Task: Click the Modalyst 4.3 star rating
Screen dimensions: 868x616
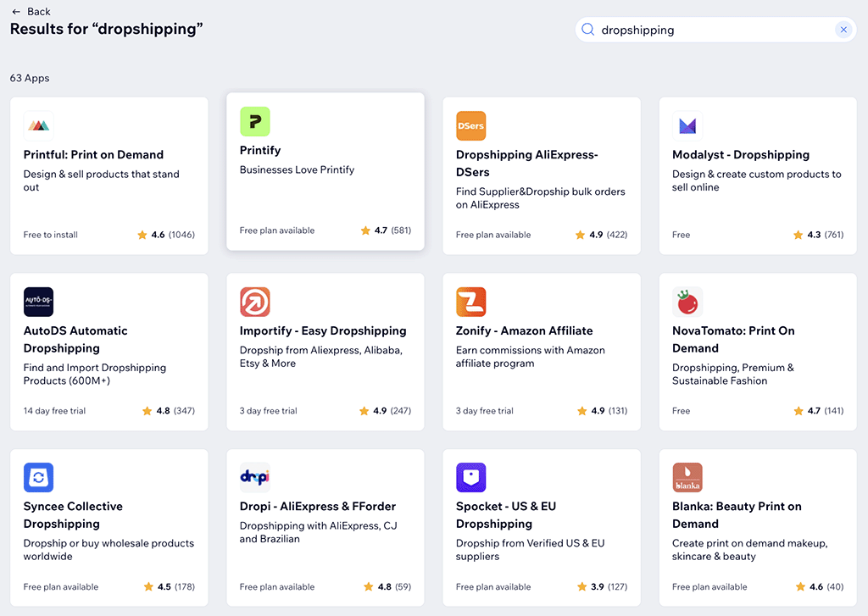Action: click(818, 235)
